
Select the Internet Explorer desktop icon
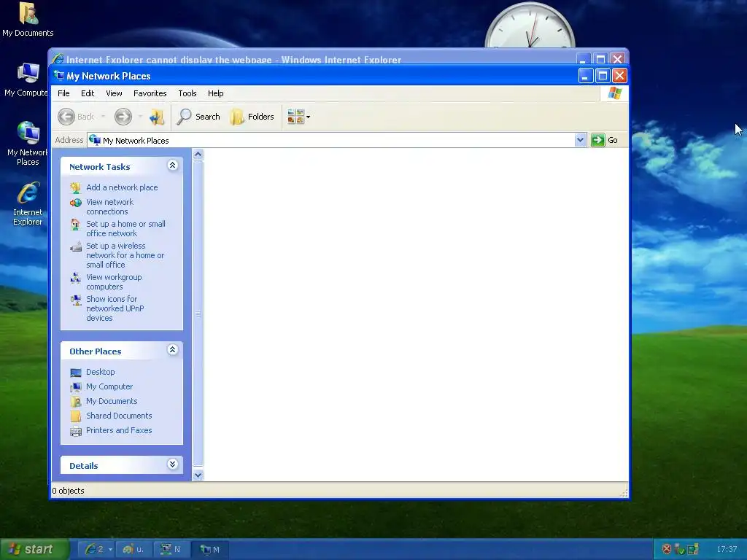[x=28, y=203]
